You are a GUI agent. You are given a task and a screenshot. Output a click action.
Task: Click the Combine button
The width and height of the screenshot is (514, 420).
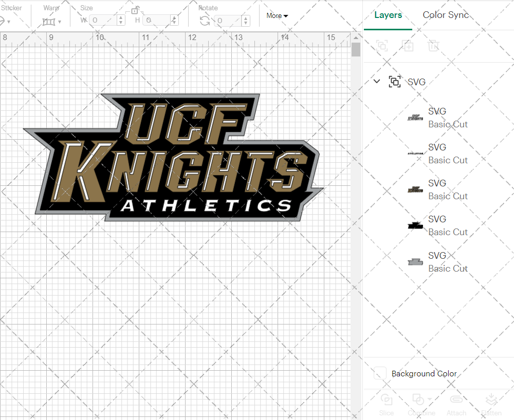(x=421, y=405)
